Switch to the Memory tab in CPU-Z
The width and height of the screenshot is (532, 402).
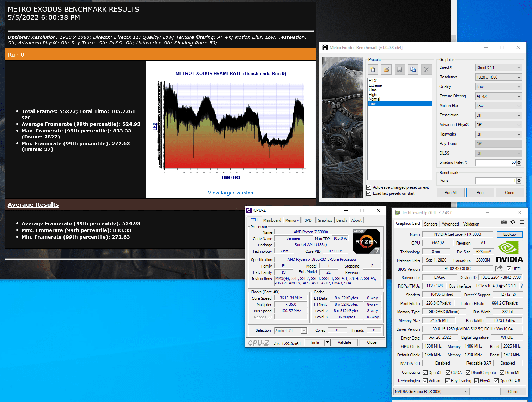click(292, 220)
